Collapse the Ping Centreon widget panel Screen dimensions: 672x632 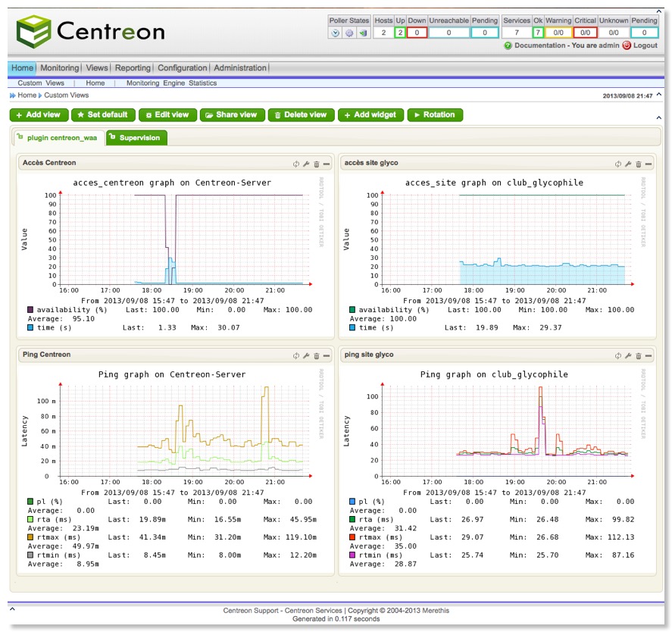tap(327, 355)
